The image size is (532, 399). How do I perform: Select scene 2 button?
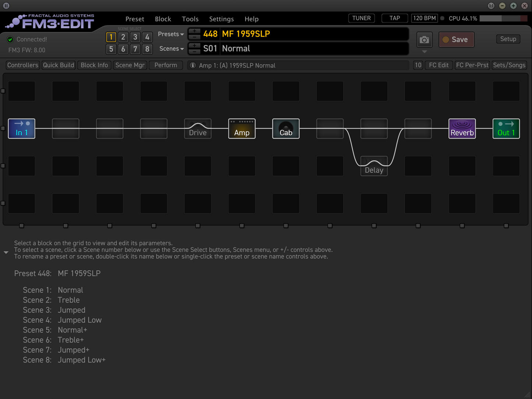123,37
